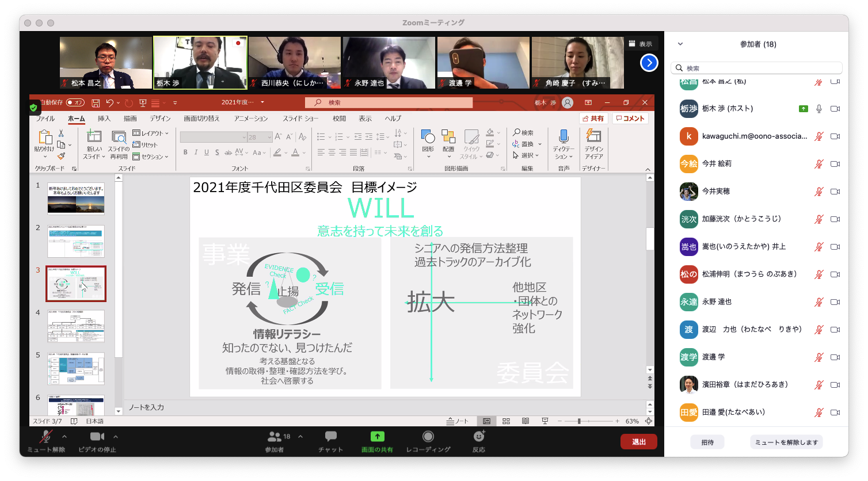
Task: Open Design Ideas icon in ribbon
Action: [x=593, y=137]
